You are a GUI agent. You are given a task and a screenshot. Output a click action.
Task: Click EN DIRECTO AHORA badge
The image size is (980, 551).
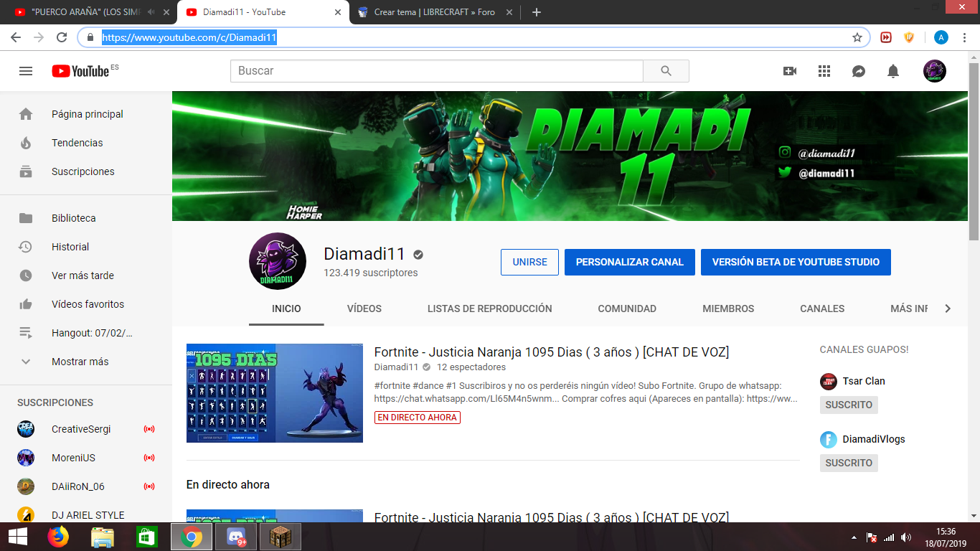[418, 417]
